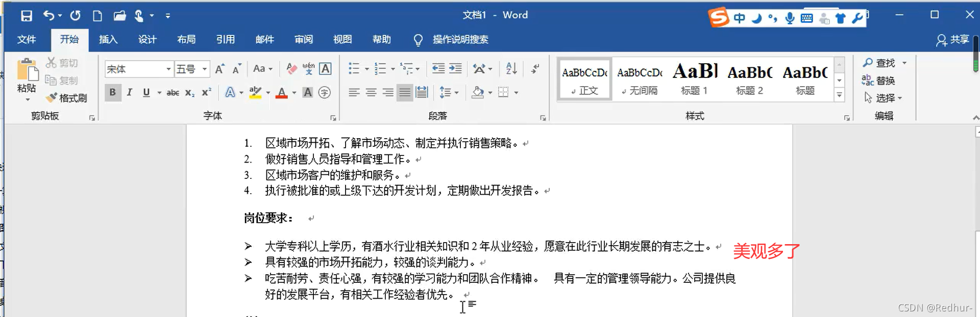980x317 pixels.
Task: Expand the styles gallery more arrow
Action: pos(839,95)
